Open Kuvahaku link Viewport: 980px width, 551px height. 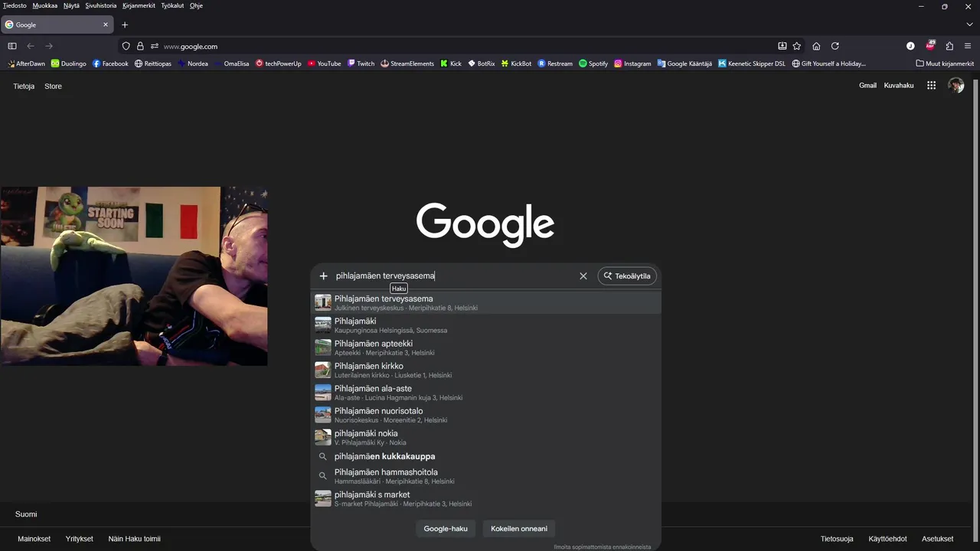[x=899, y=86]
